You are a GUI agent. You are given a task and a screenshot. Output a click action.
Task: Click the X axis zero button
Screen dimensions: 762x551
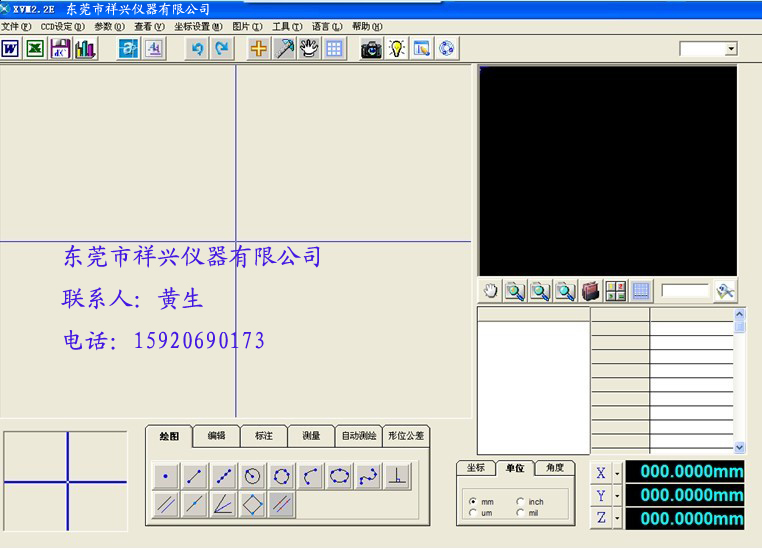point(601,472)
